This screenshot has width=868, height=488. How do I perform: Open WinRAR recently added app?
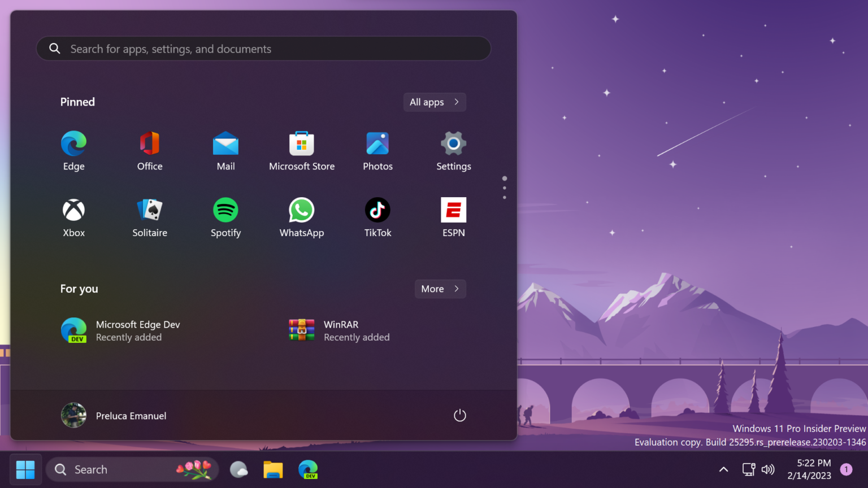(x=339, y=330)
